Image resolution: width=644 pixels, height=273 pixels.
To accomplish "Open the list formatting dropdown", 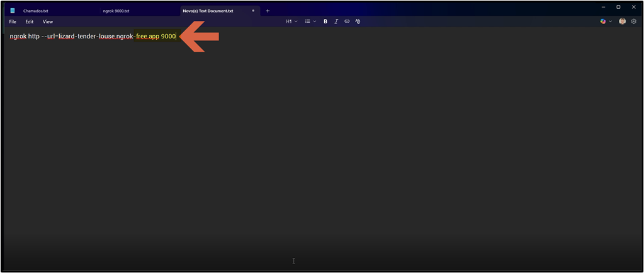I will pos(310,21).
